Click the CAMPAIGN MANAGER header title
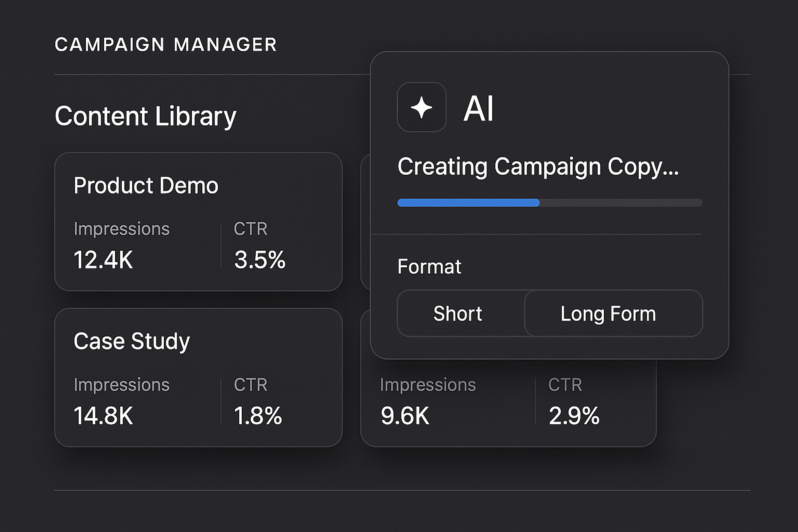 pos(166,44)
